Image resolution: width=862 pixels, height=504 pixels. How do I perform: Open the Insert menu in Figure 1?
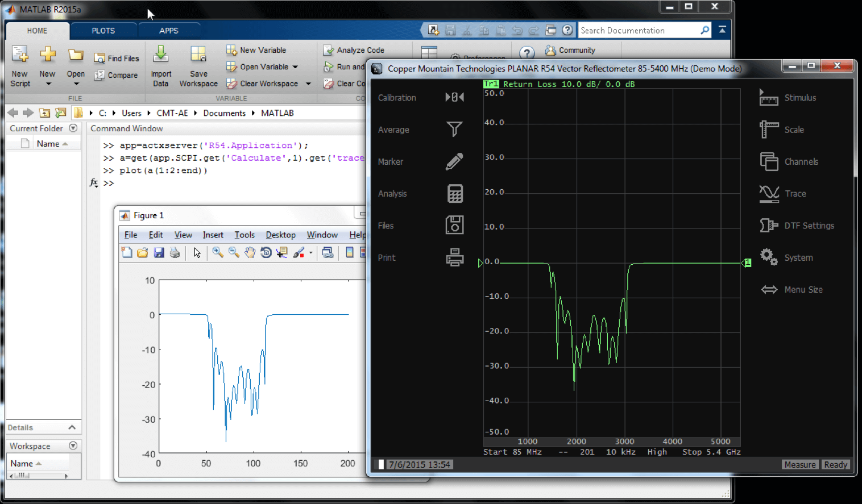pyautogui.click(x=213, y=235)
